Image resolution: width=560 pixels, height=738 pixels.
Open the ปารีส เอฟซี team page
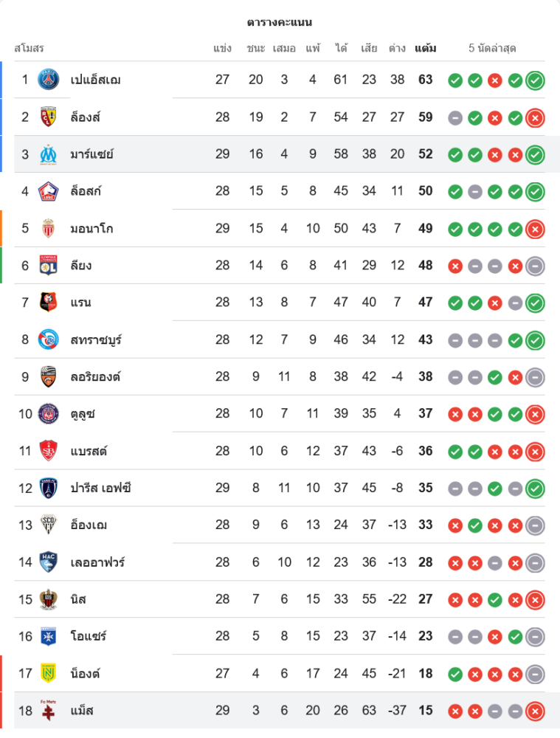point(101,488)
